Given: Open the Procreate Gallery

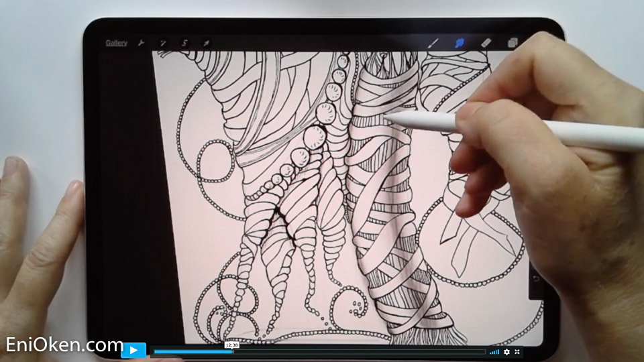Looking at the screenshot, I should 116,43.
